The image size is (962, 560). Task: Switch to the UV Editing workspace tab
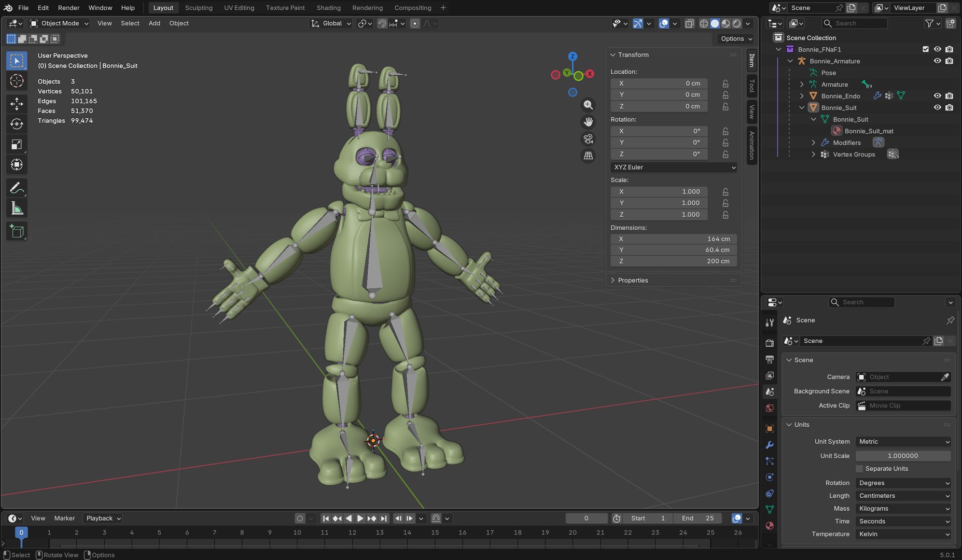tap(239, 8)
